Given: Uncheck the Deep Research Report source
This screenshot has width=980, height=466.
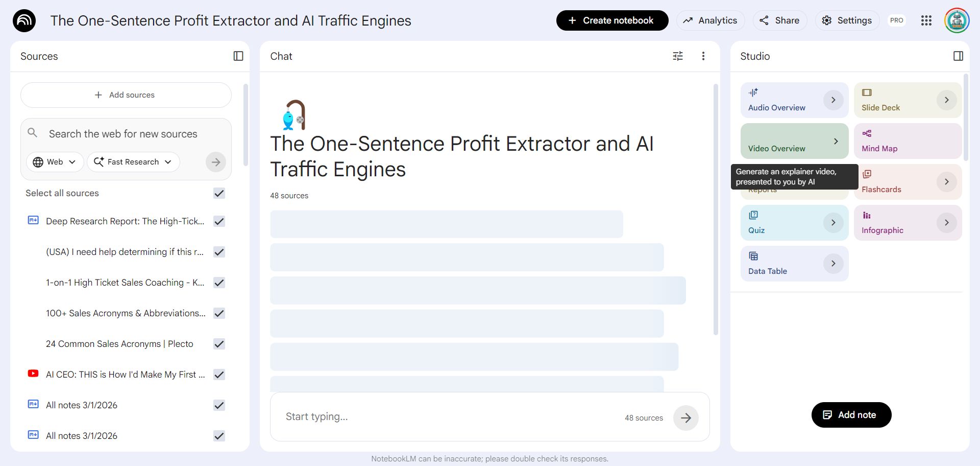Looking at the screenshot, I should click(219, 221).
